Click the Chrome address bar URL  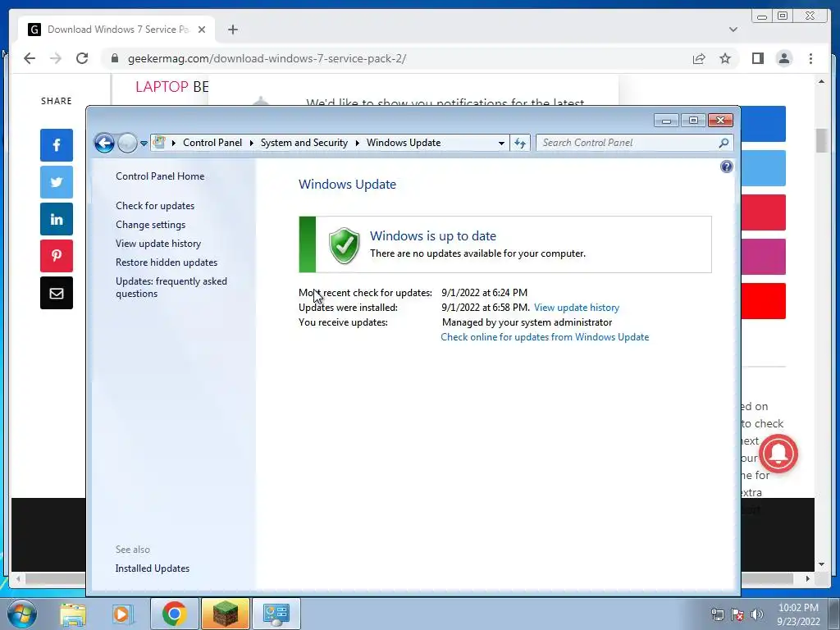click(267, 58)
